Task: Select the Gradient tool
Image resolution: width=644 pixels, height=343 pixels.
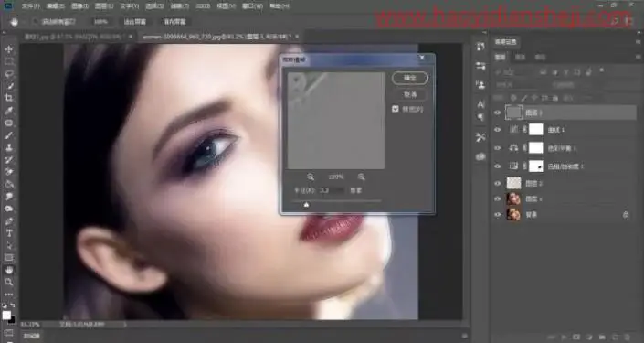Action: pyautogui.click(x=8, y=184)
